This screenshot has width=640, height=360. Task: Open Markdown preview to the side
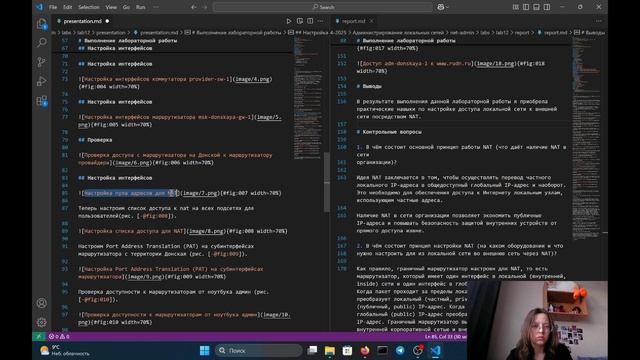(x=300, y=21)
